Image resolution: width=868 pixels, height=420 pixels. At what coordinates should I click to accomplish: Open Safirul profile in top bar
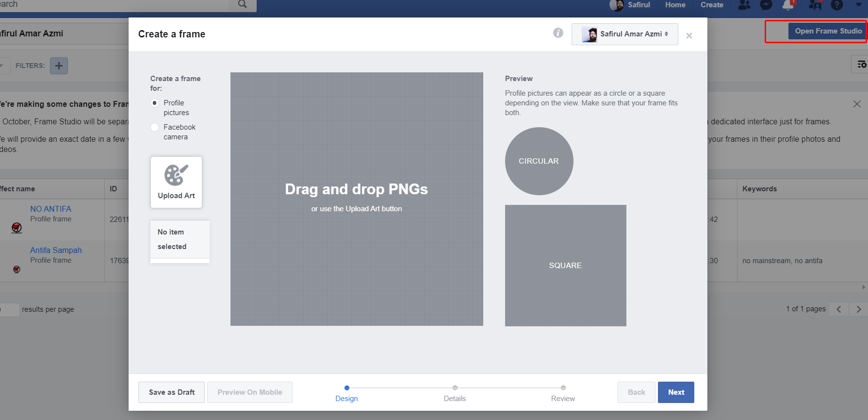click(630, 5)
